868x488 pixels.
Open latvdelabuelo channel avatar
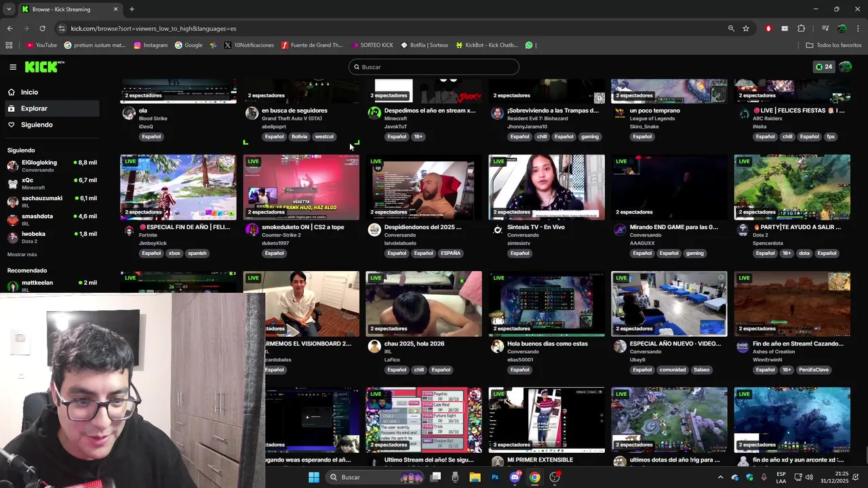374,230
